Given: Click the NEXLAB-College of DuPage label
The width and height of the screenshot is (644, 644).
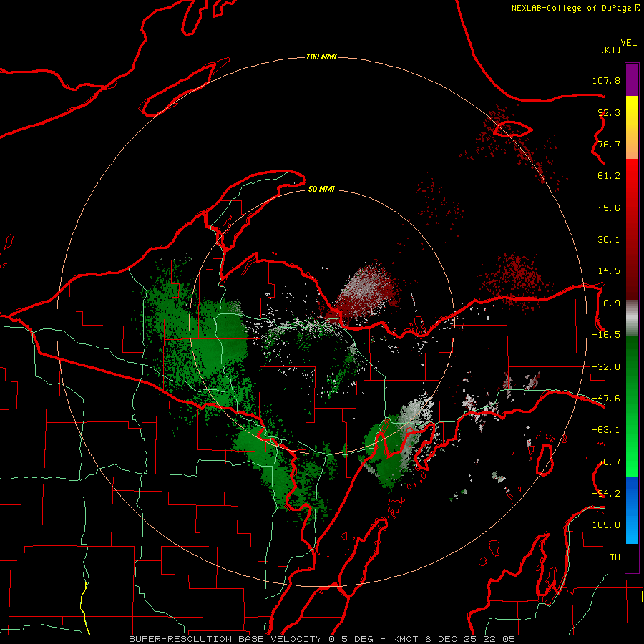Looking at the screenshot, I should pyautogui.click(x=571, y=8).
